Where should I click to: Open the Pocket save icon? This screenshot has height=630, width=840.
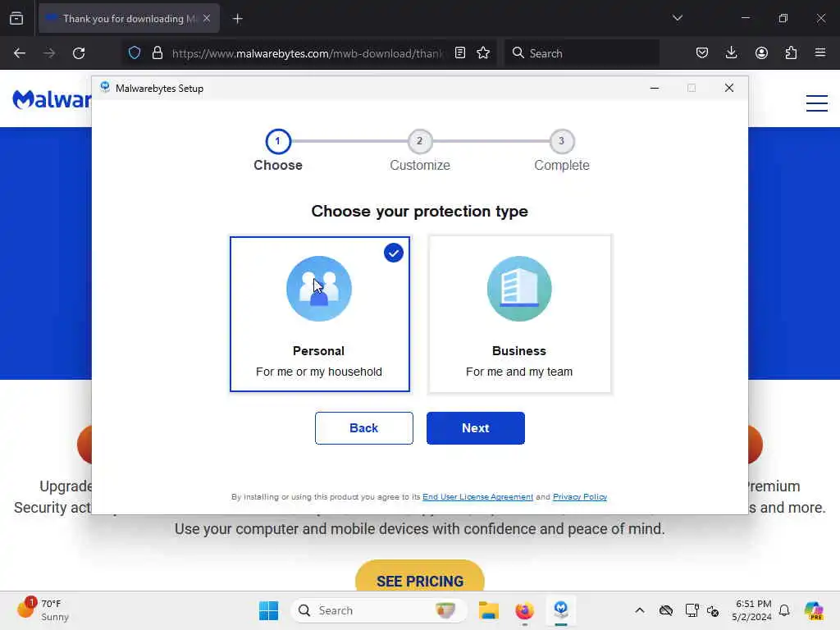(x=702, y=52)
